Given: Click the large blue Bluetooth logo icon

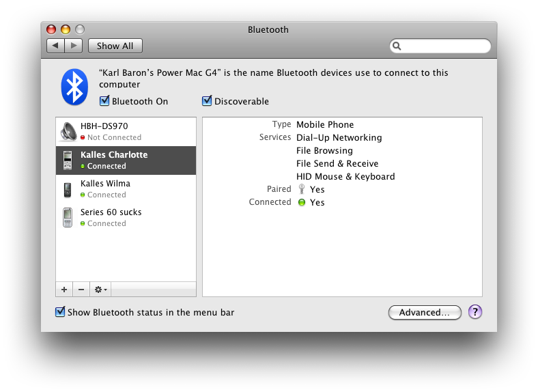Looking at the screenshot, I should click(74, 87).
